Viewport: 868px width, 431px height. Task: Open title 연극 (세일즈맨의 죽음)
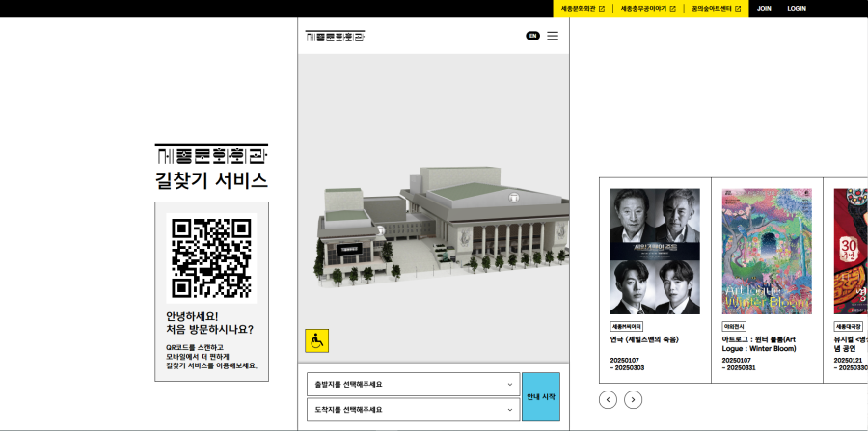point(644,339)
